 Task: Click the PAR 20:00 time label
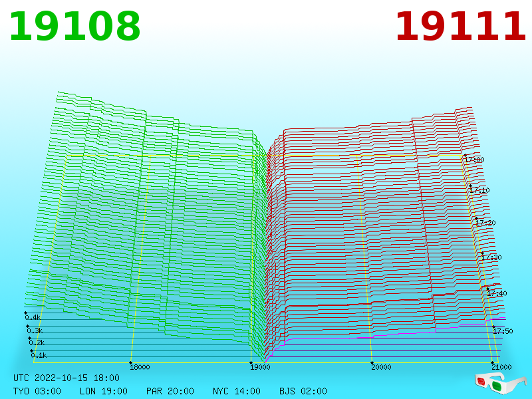tap(170, 391)
